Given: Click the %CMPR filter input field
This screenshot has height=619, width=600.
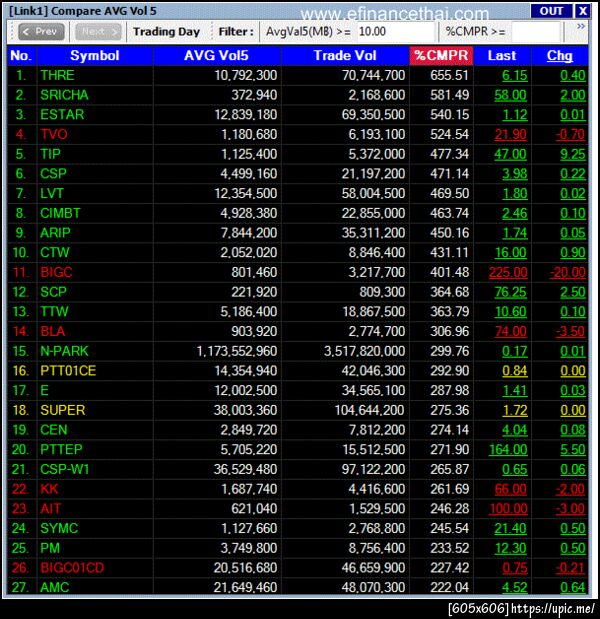Looking at the screenshot, I should coord(535,32).
